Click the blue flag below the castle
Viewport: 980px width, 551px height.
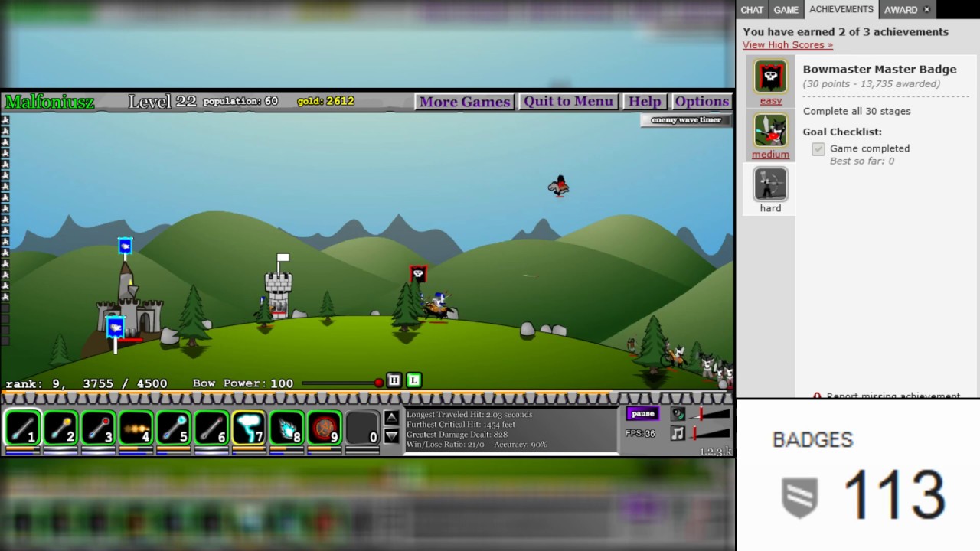click(116, 328)
